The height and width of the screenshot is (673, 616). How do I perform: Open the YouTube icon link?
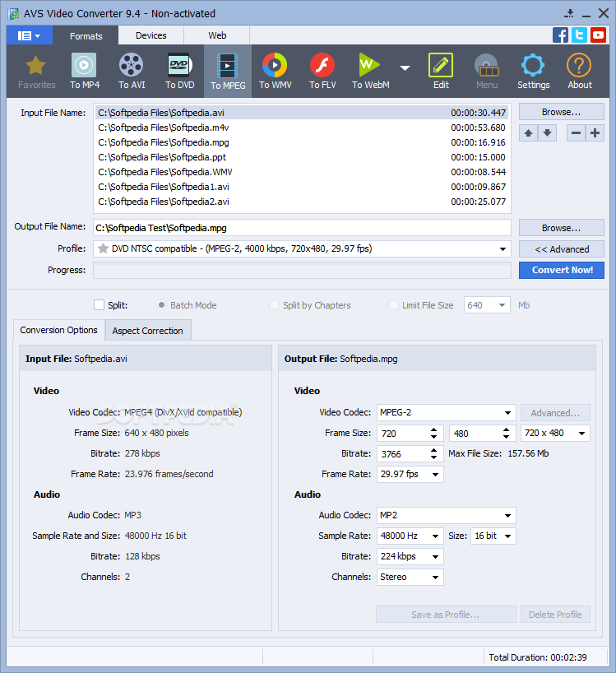(x=598, y=35)
